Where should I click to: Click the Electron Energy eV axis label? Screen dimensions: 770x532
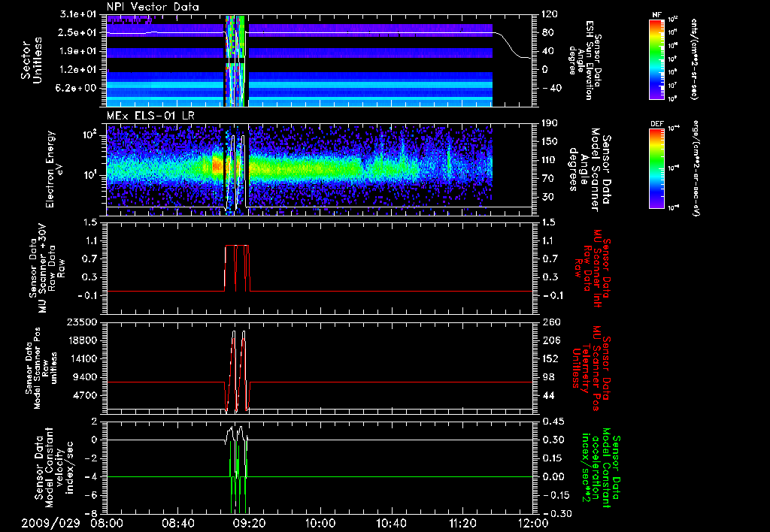tap(56, 169)
